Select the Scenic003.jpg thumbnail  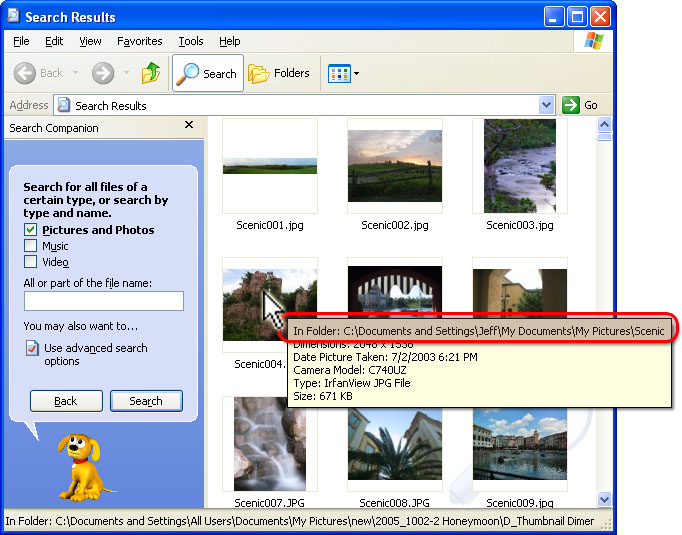[519, 166]
